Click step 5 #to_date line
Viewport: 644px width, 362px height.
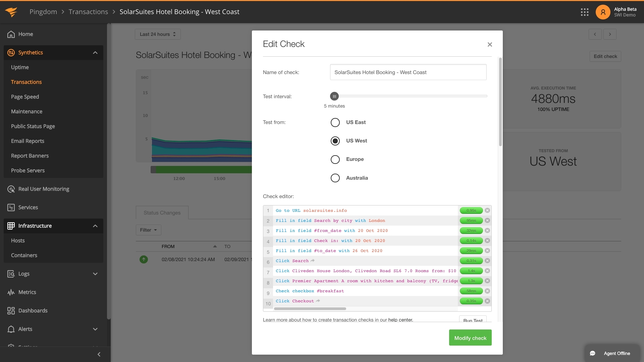click(x=366, y=251)
